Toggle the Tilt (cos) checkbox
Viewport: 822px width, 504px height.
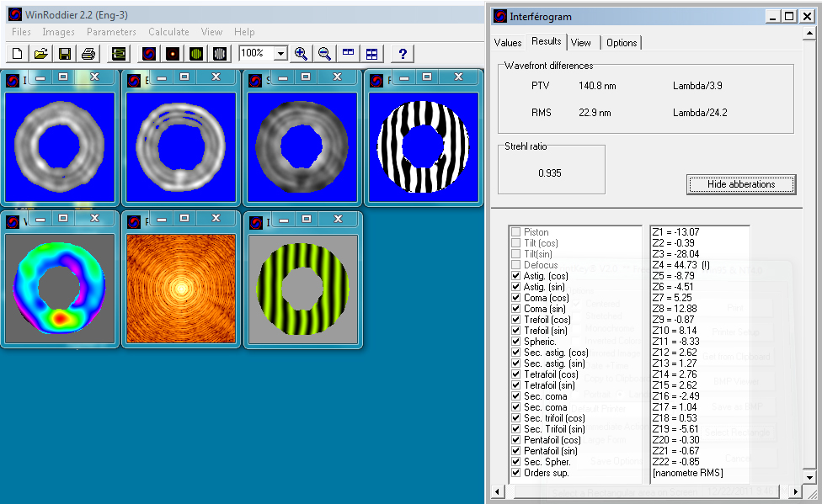(x=515, y=243)
